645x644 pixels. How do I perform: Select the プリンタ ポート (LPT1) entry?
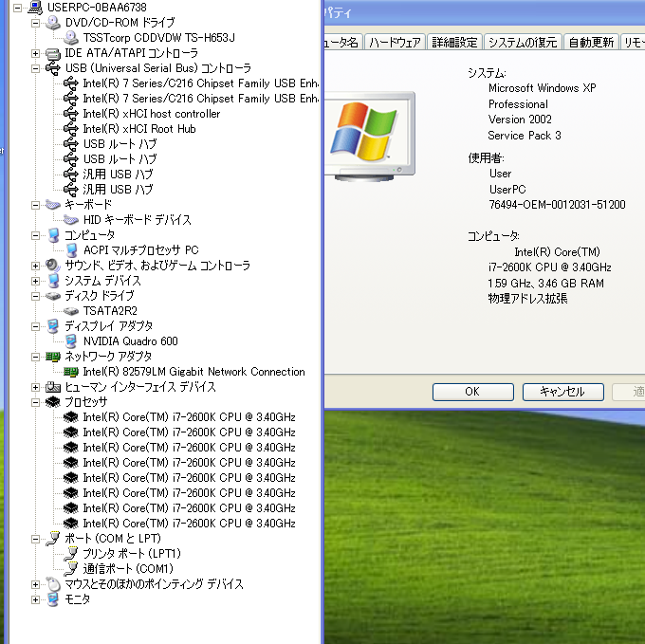132,554
